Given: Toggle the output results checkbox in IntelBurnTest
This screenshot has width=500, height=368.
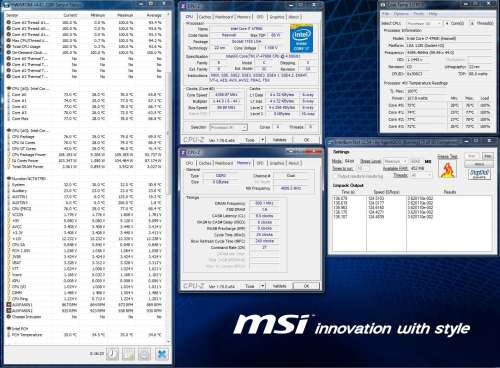Looking at the screenshot, I should (335, 176).
